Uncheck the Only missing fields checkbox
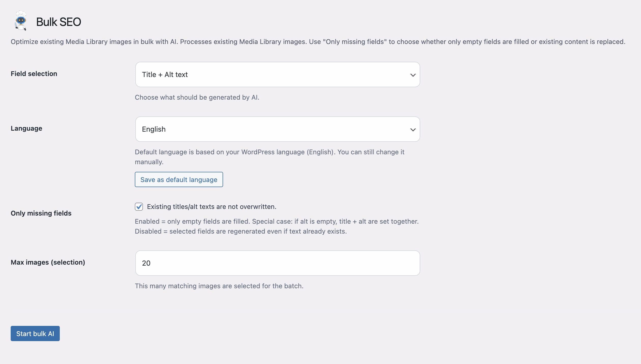 [139, 207]
